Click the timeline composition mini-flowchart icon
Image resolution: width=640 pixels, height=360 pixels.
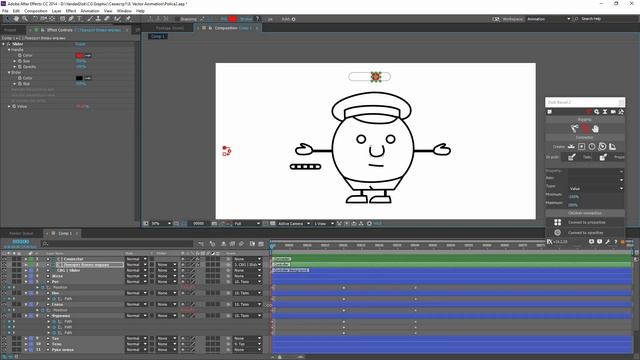click(201, 244)
